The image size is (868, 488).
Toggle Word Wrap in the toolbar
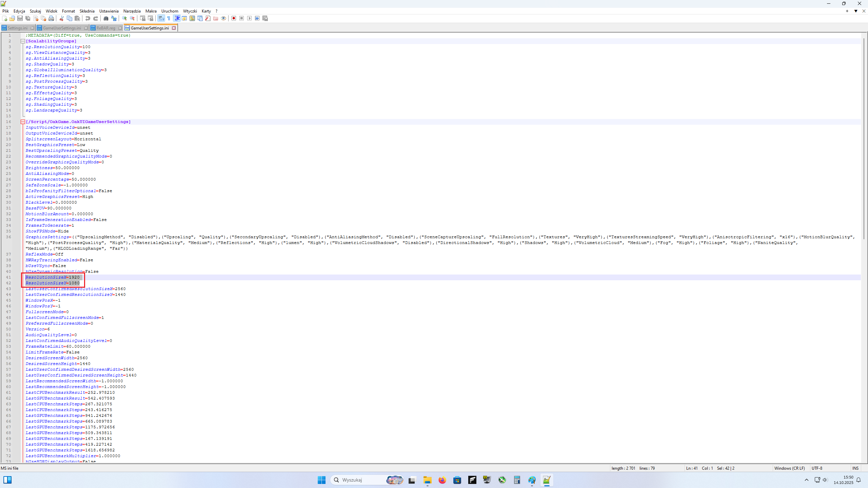click(161, 18)
